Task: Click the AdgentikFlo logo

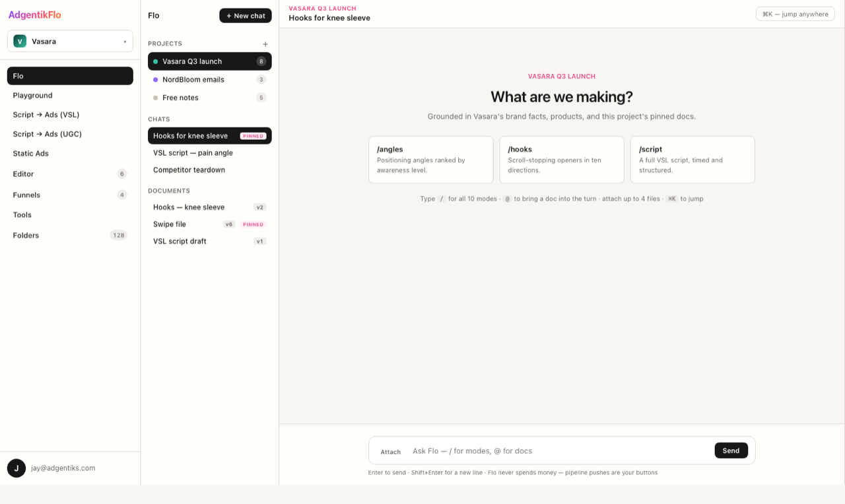Action: 34,15
